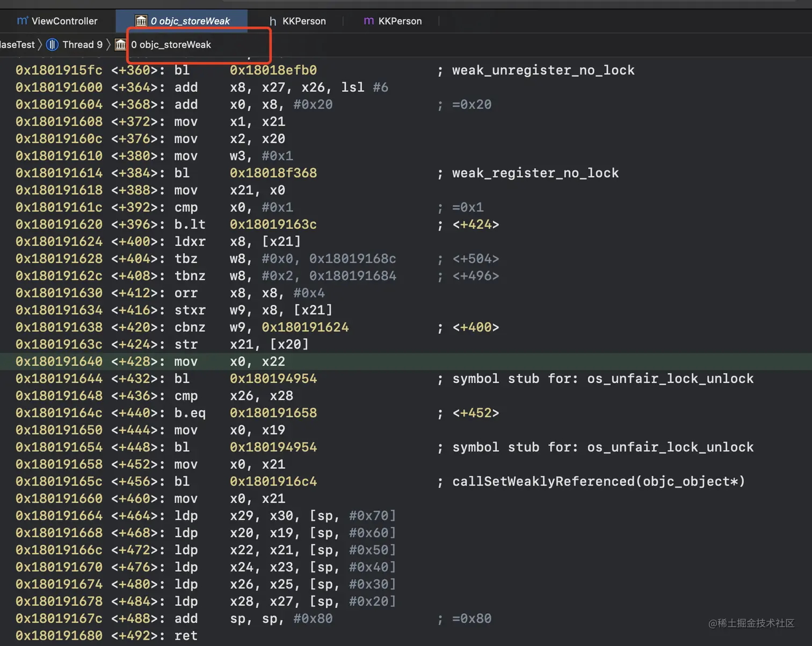Screen dimensions: 812x646
Task: Select address 0x1801915fc at line start
Action: point(59,70)
